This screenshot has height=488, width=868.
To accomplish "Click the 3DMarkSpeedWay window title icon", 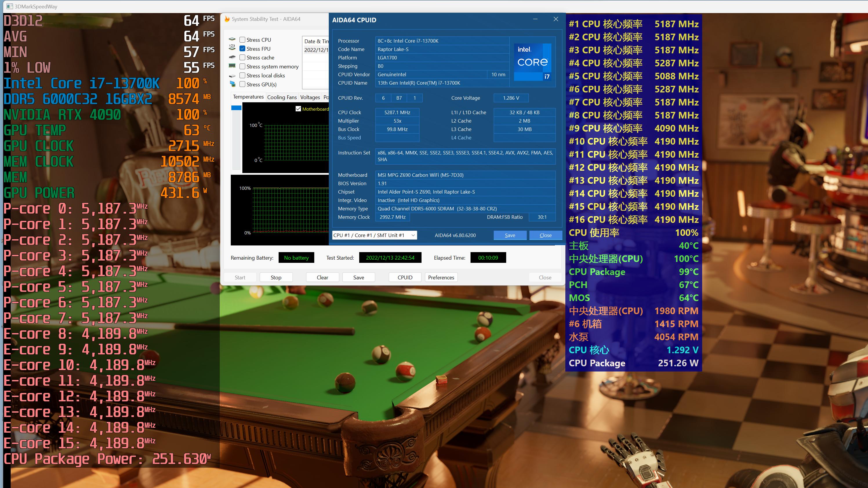I will point(10,6).
